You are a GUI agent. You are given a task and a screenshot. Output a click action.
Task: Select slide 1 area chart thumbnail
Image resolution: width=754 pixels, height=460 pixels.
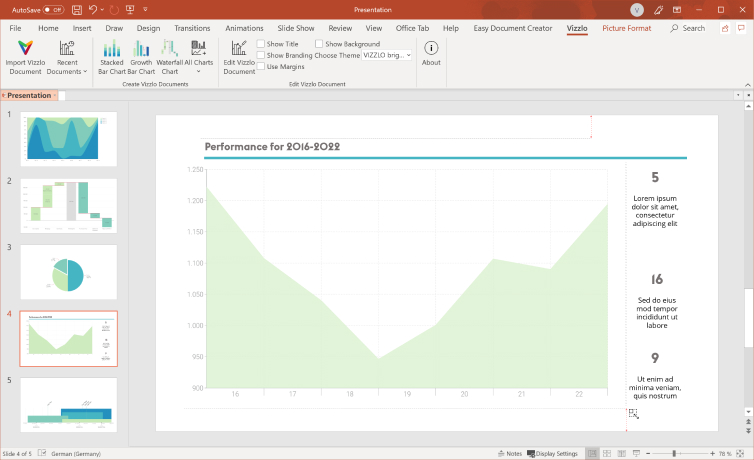tap(68, 138)
